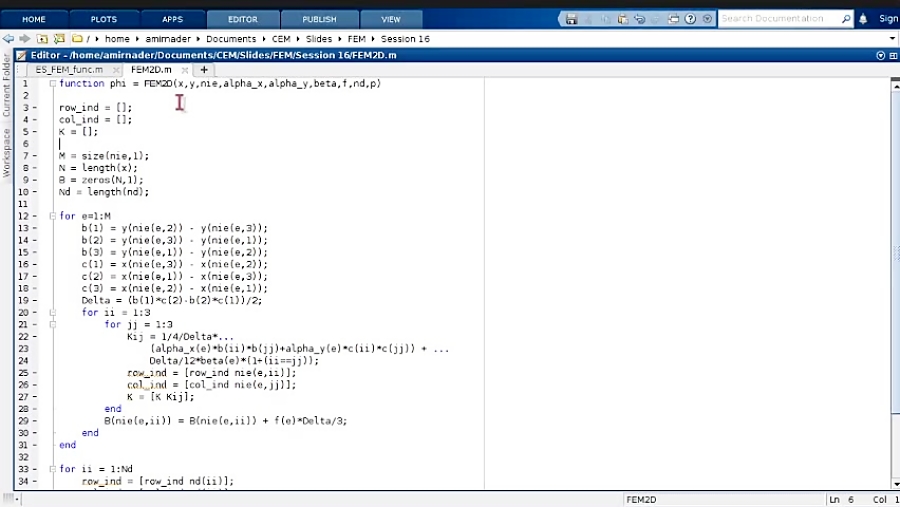Image resolution: width=900 pixels, height=507 pixels.
Task: Click the Documents folder in path bar
Action: (231, 39)
